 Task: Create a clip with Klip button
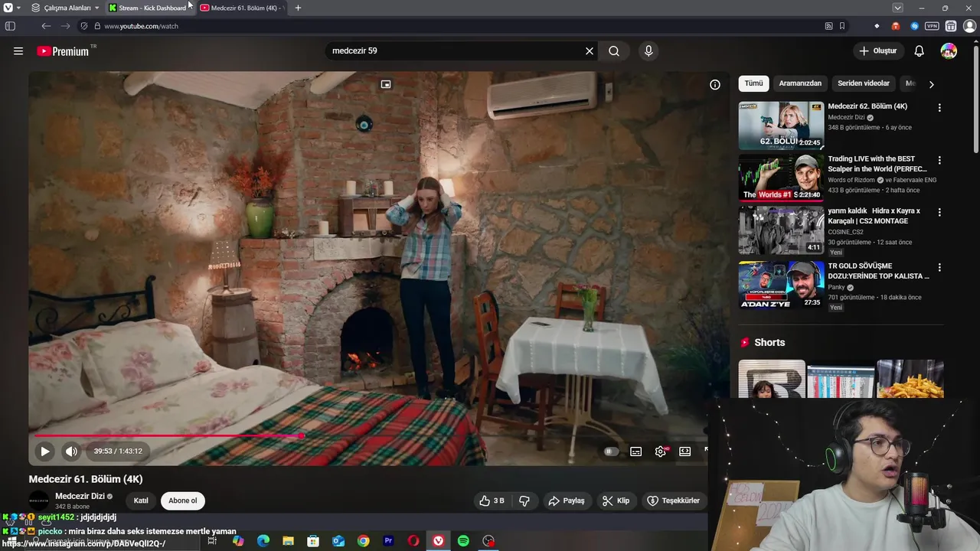pyautogui.click(x=616, y=500)
